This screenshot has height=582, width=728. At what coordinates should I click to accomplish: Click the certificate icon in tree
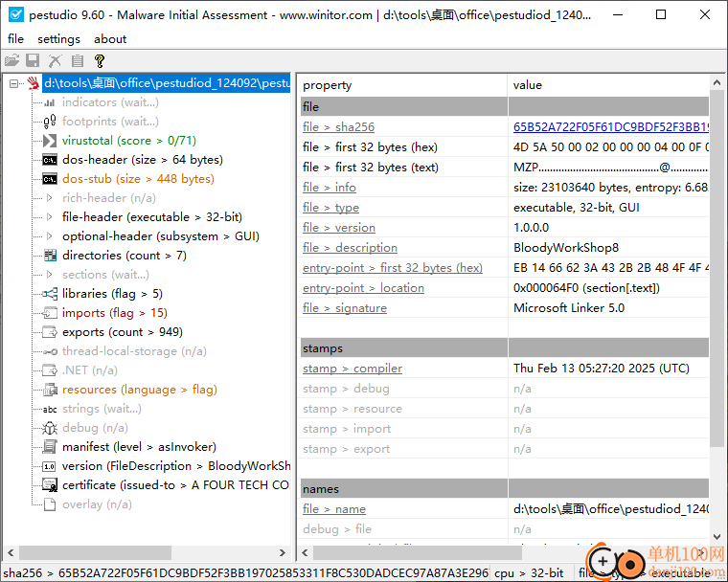tap(50, 485)
